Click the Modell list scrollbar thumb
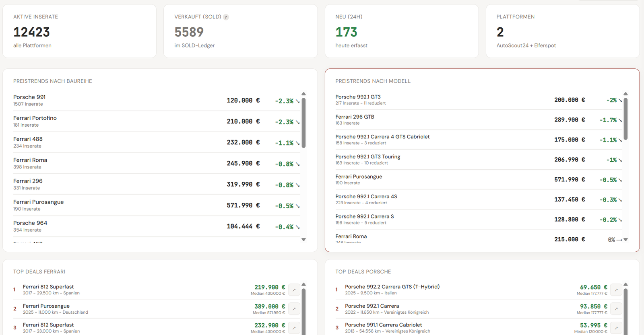The image size is (644, 335). tap(625, 119)
